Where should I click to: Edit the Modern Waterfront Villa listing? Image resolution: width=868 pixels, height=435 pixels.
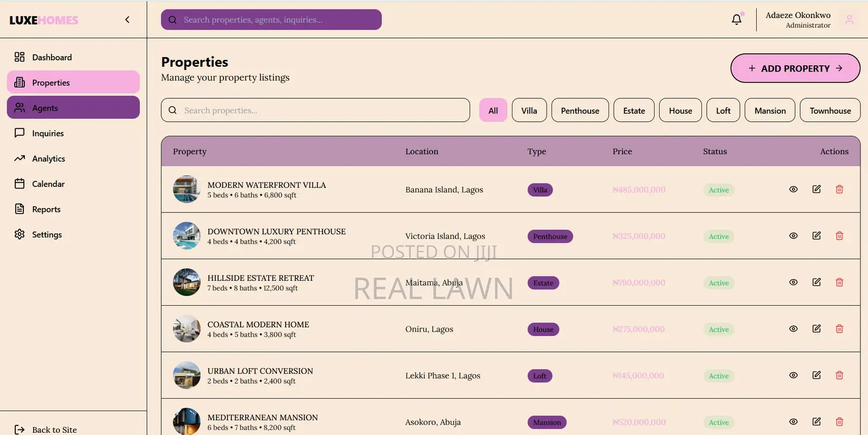click(816, 189)
